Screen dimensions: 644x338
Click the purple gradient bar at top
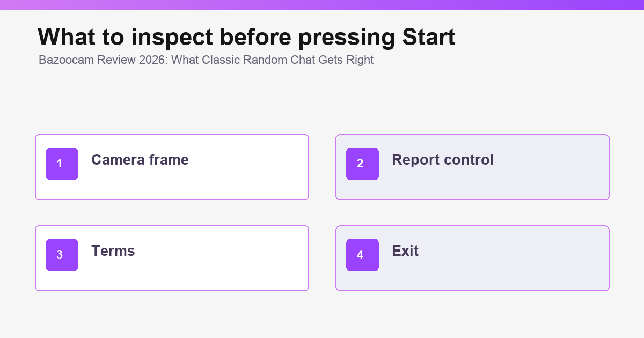322,5
